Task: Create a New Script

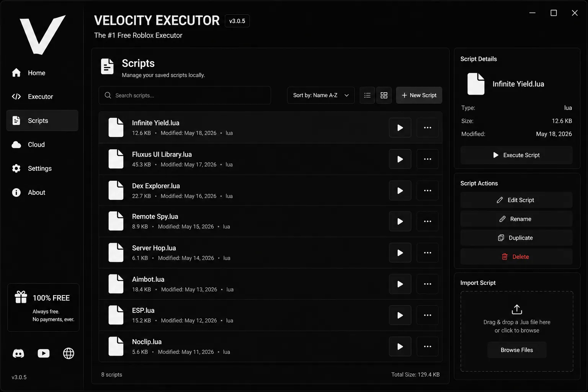Action: (x=419, y=95)
